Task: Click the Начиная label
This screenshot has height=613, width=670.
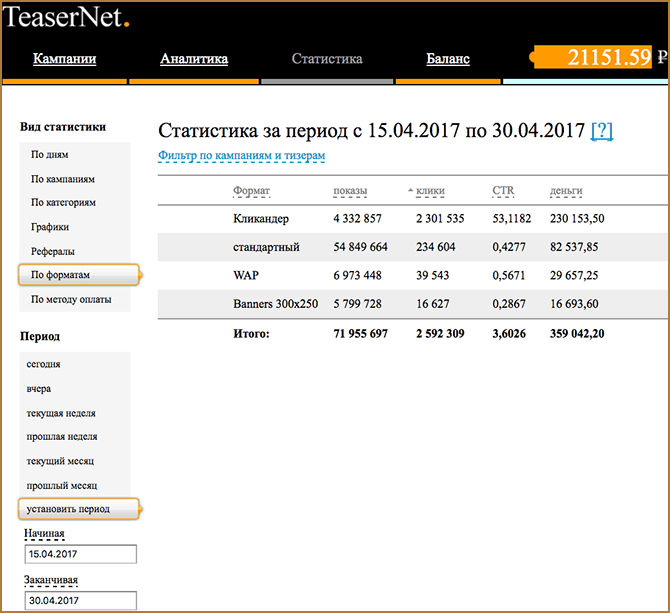Action: [44, 534]
